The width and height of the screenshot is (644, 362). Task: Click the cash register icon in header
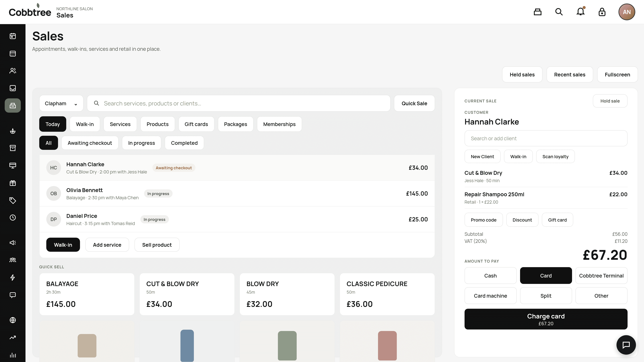(x=538, y=12)
